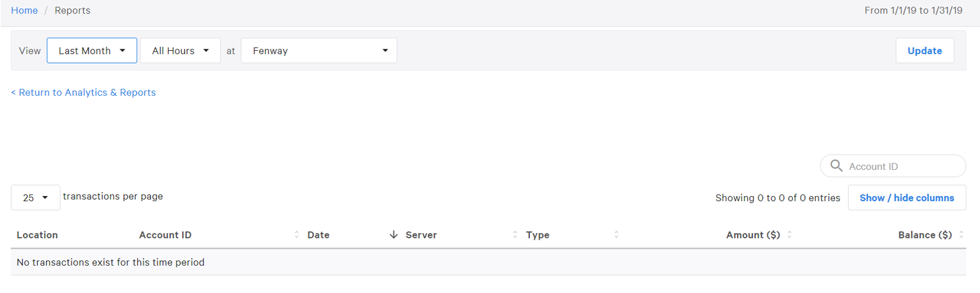Click the From 1/1/19 to 1/31/19 date text
Screen dimensions: 980x293
click(x=913, y=10)
